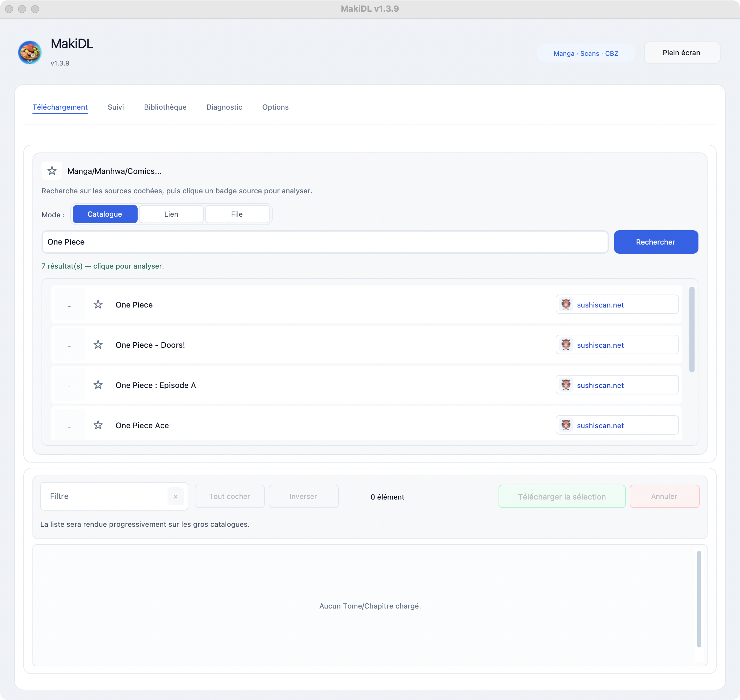The height and width of the screenshot is (700, 740).
Task: Open the One Piece cover thumbnail
Action: [x=70, y=305]
